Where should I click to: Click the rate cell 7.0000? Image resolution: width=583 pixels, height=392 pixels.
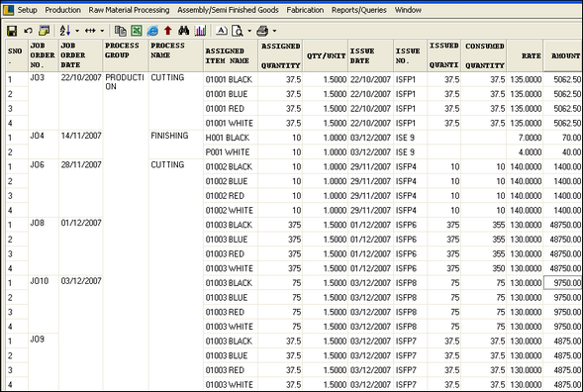click(x=525, y=138)
